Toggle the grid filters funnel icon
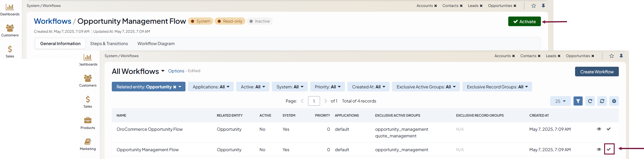The image size is (644, 159). point(578,101)
